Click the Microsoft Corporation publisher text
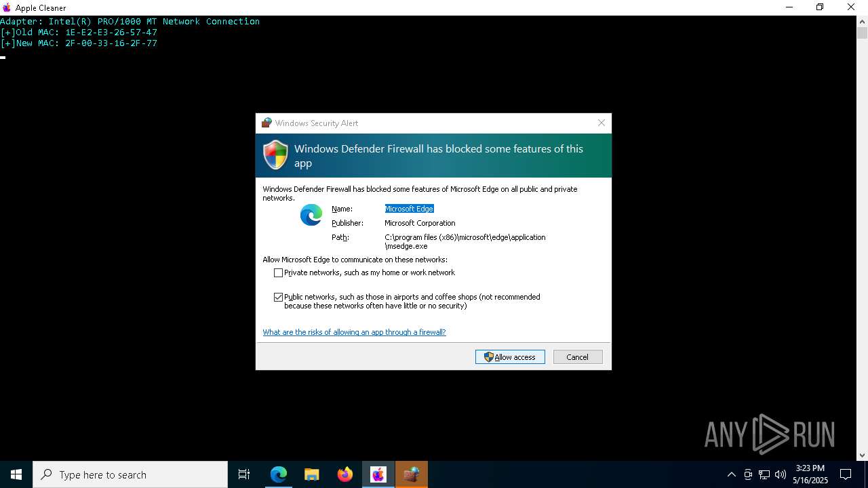Screen dimensions: 868x488 pos(420,223)
